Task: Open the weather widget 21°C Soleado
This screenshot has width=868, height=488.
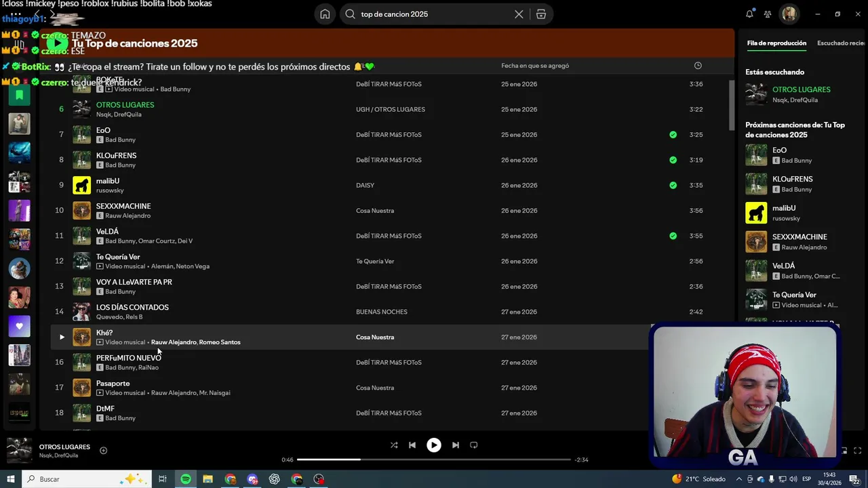Action: (698, 479)
